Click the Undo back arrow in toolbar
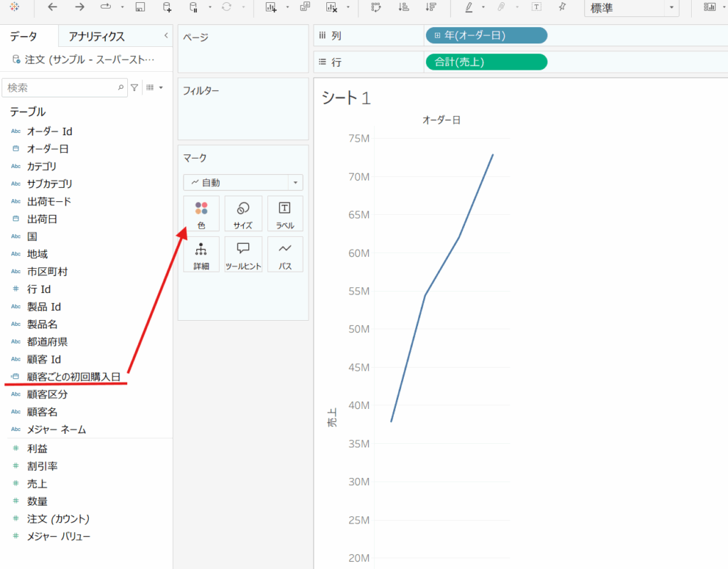This screenshot has width=728, height=569. click(x=53, y=7)
